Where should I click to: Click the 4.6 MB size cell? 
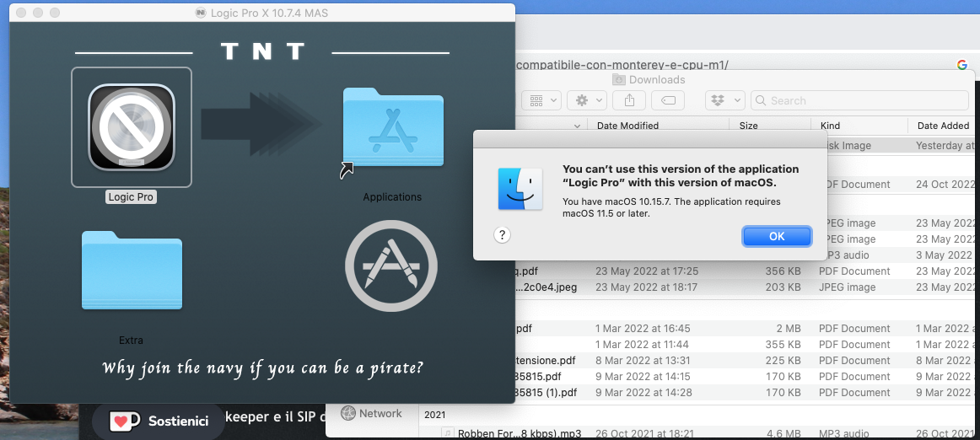coord(782,433)
